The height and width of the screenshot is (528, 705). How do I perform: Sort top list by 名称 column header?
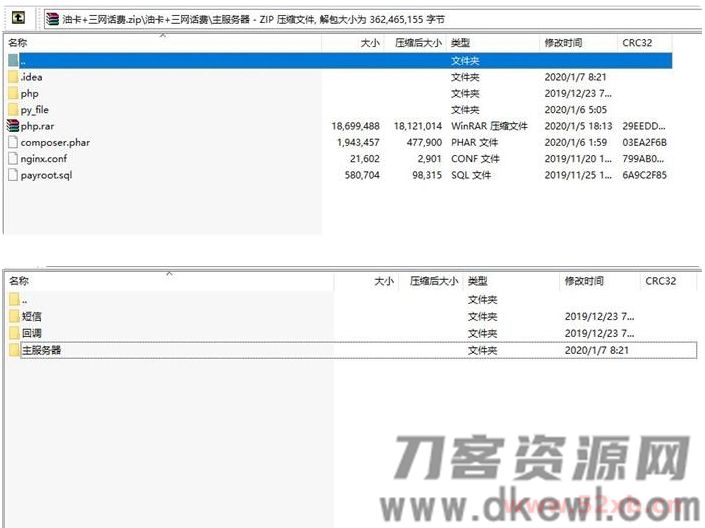18,43
